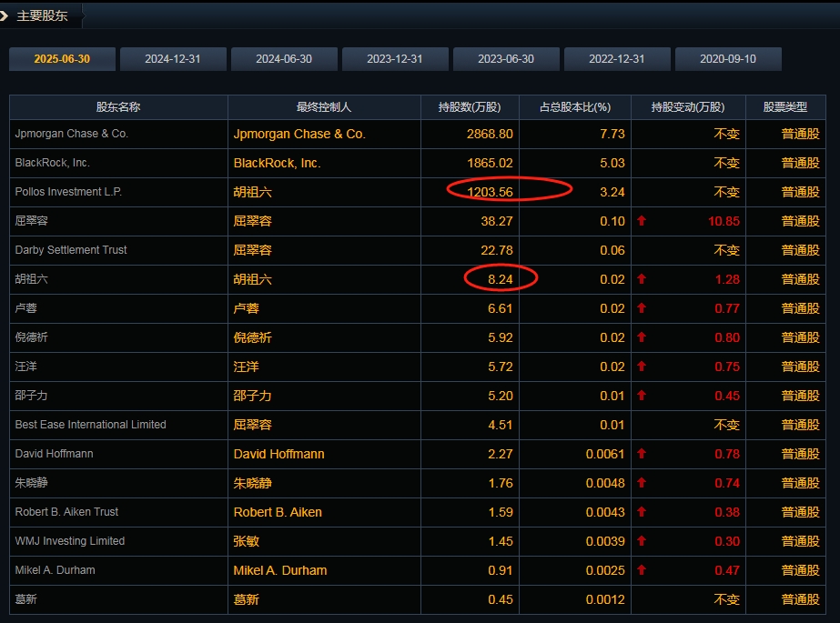Open Robert B. Aiken controller link
Image resolution: width=840 pixels, height=623 pixels.
[x=278, y=512]
